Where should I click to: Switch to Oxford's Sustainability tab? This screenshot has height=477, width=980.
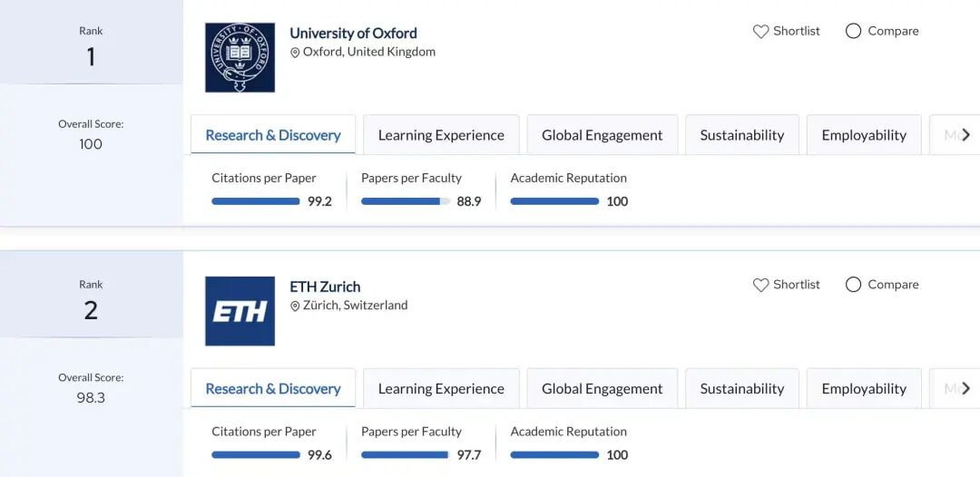741,135
